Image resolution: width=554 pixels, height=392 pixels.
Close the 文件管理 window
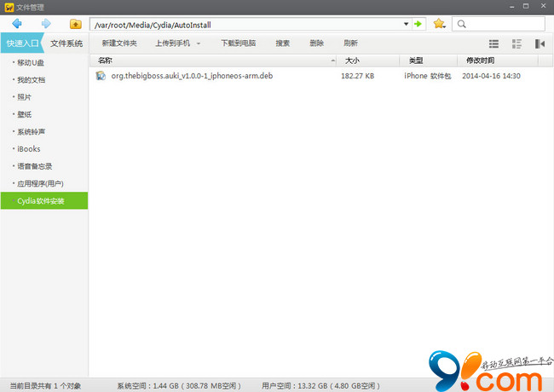(x=543, y=6)
